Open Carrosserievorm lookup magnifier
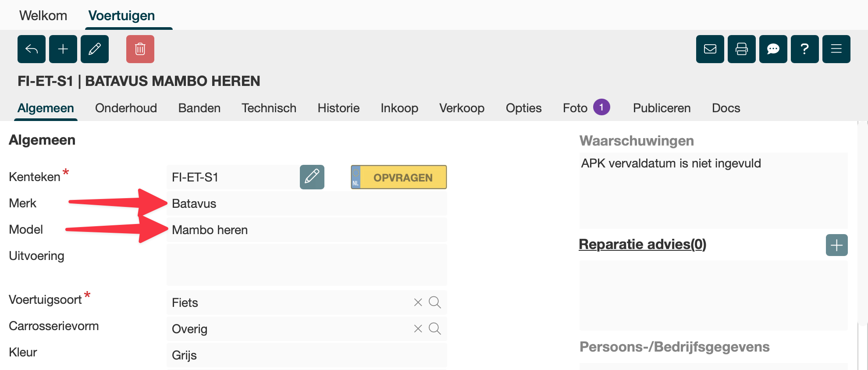The height and width of the screenshot is (370, 868). [x=435, y=329]
